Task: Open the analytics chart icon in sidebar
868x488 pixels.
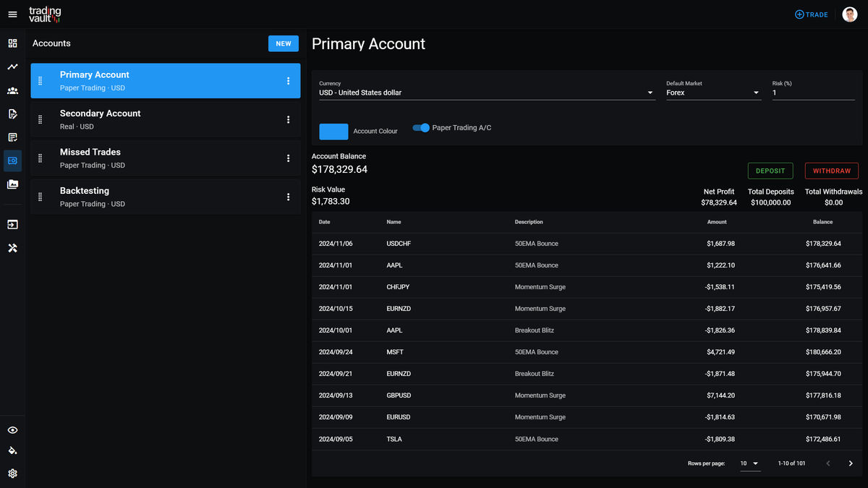Action: coord(12,67)
